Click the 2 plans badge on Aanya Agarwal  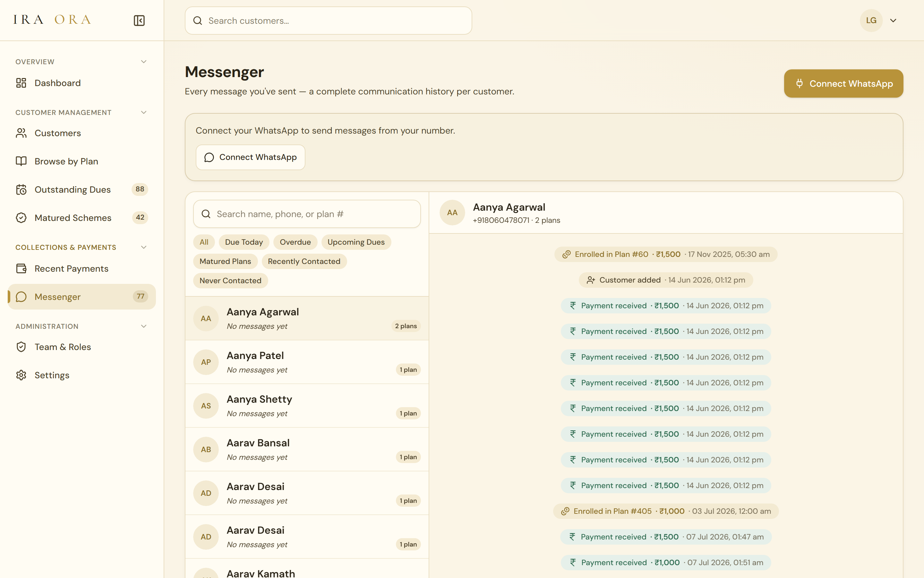pyautogui.click(x=406, y=326)
